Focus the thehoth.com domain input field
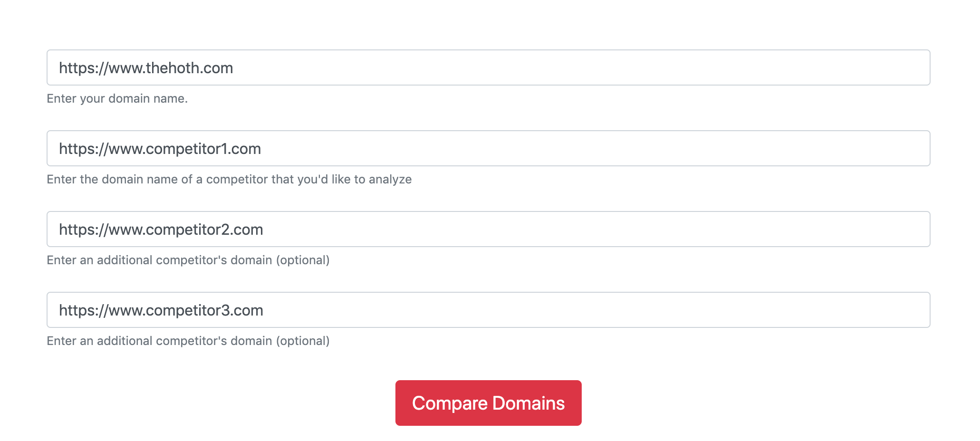The width and height of the screenshot is (980, 441). [488, 67]
